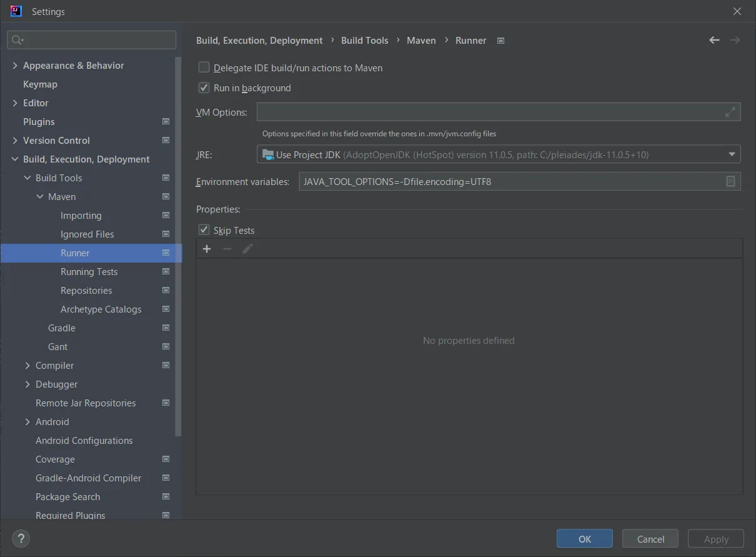The width and height of the screenshot is (756, 557).
Task: Open Android Configurations page
Action: coord(84,440)
